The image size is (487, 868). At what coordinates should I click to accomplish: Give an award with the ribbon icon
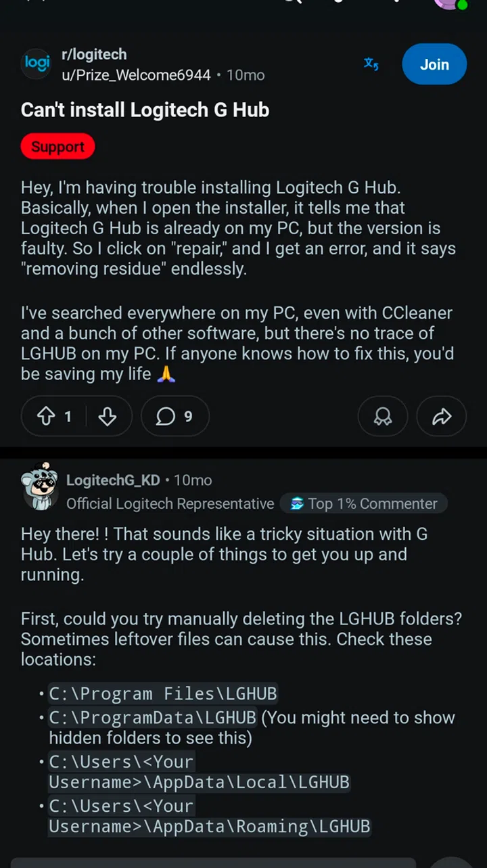point(383,416)
